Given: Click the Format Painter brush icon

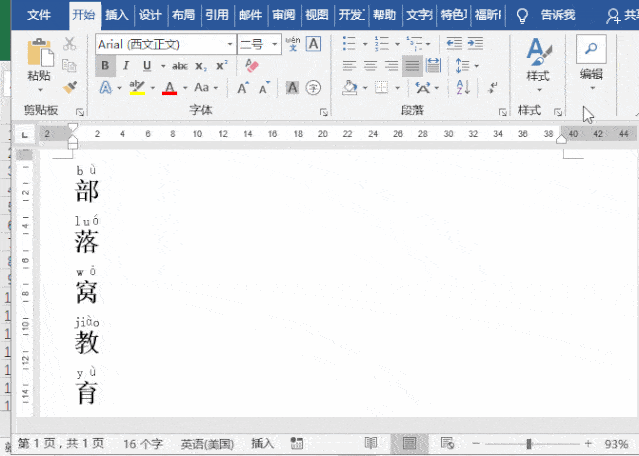Looking at the screenshot, I should [x=70, y=88].
